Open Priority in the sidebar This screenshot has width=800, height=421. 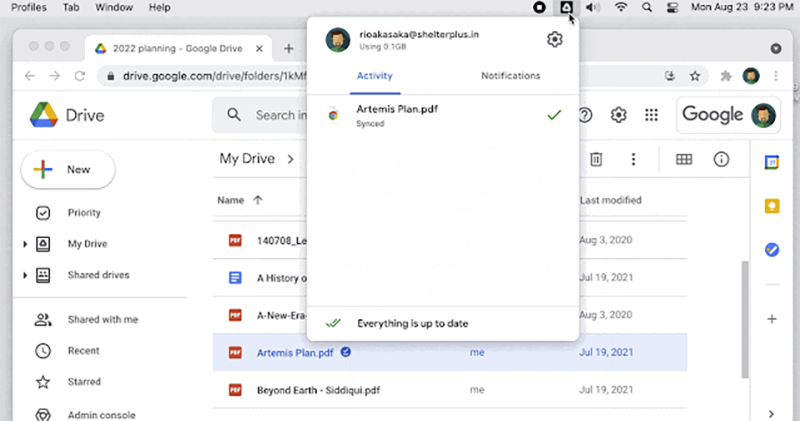coord(84,213)
